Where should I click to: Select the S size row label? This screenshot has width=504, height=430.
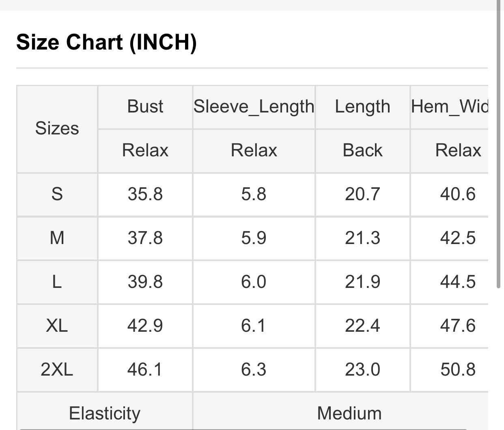coord(57,194)
